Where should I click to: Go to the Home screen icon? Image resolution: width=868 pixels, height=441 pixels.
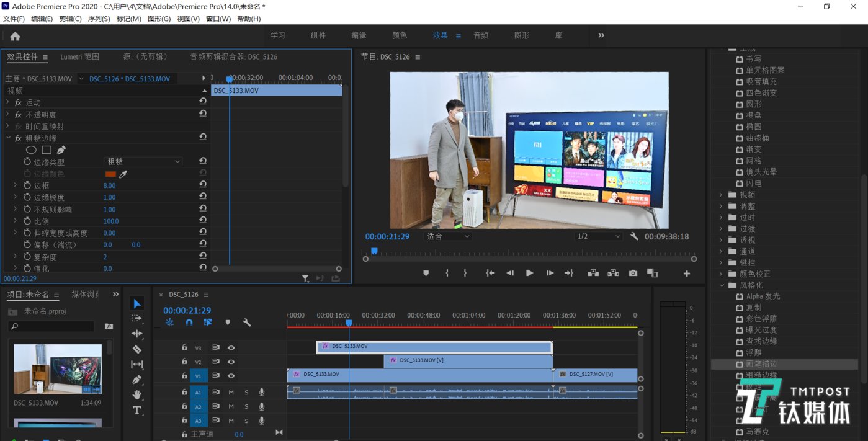point(16,36)
